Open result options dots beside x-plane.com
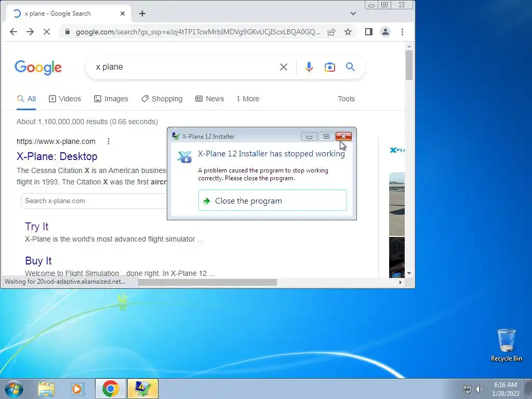This screenshot has height=399, width=532. [x=109, y=141]
